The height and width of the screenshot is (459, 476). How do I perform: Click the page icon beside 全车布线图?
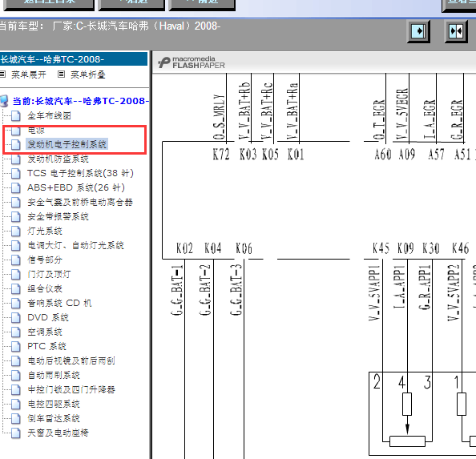pyautogui.click(x=16, y=115)
